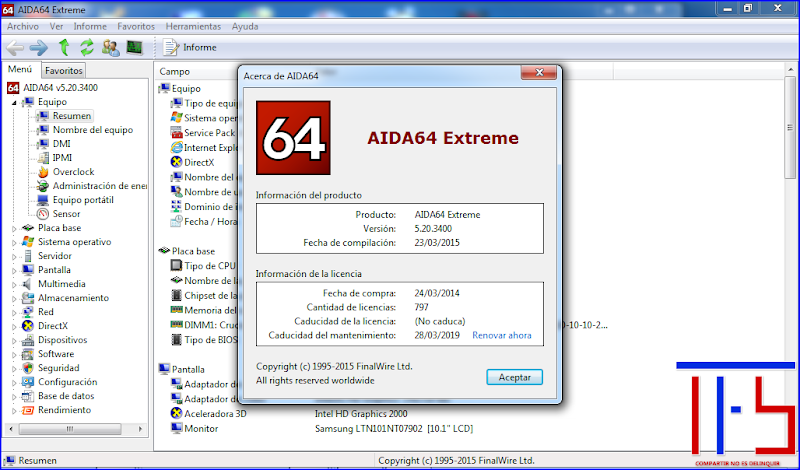
Task: Expand the Red tree node
Action: (14, 312)
